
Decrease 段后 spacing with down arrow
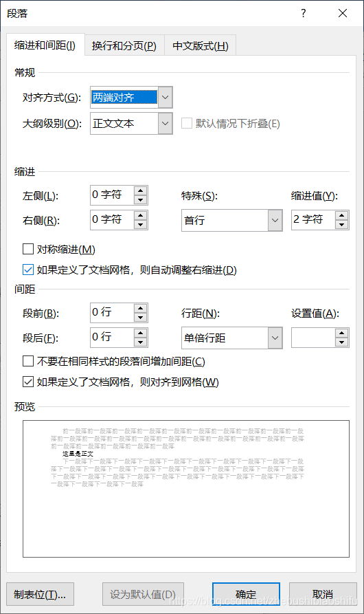pyautogui.click(x=140, y=342)
